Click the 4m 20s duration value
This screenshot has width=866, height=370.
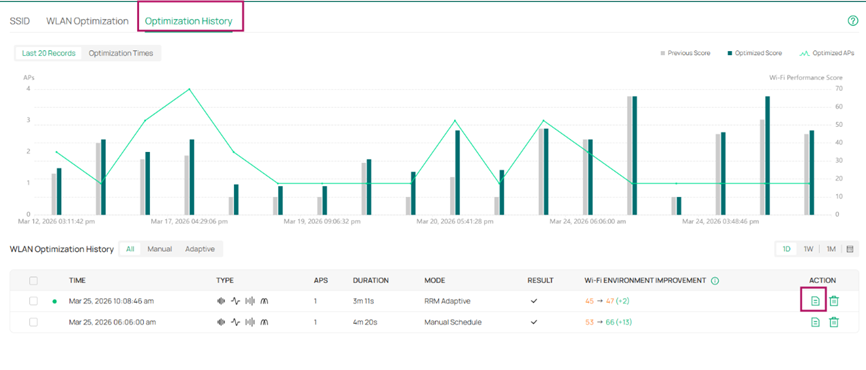(365, 322)
